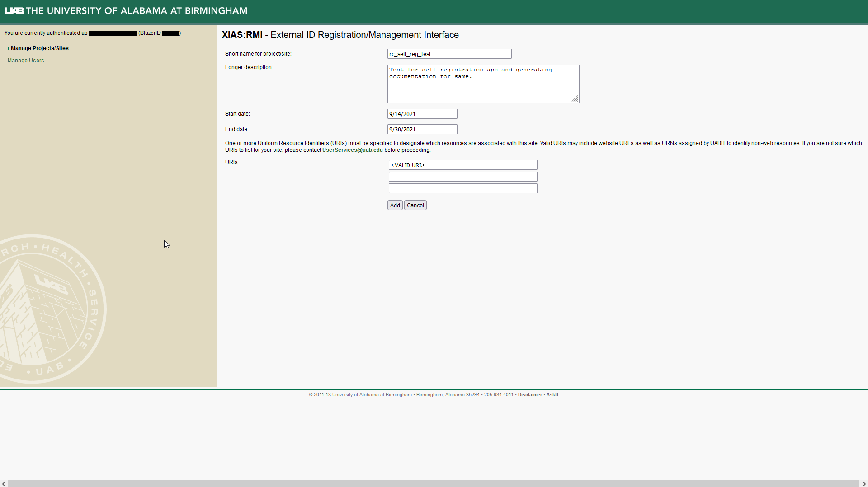Open the AskIT footer link
Image resolution: width=868 pixels, height=487 pixels.
click(x=552, y=395)
